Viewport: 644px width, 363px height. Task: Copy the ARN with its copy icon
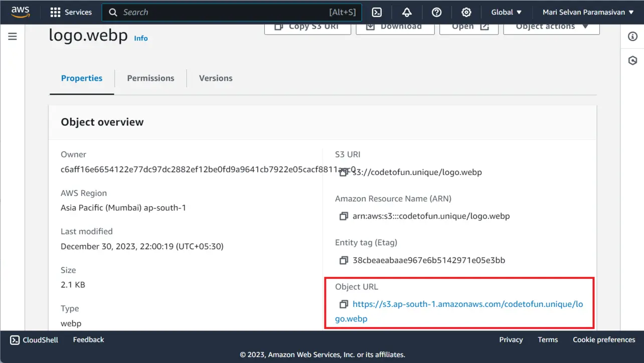pos(344,216)
